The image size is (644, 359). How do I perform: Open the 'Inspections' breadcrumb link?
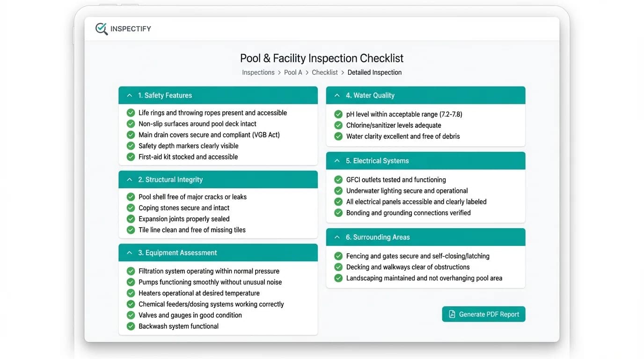coord(258,72)
